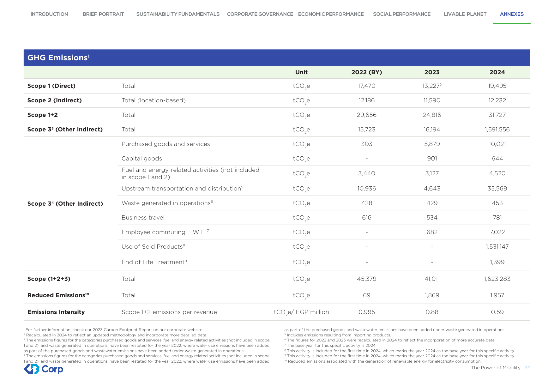Click the GB Corp logo
This screenshot has height=392, width=554.
pos(44,369)
